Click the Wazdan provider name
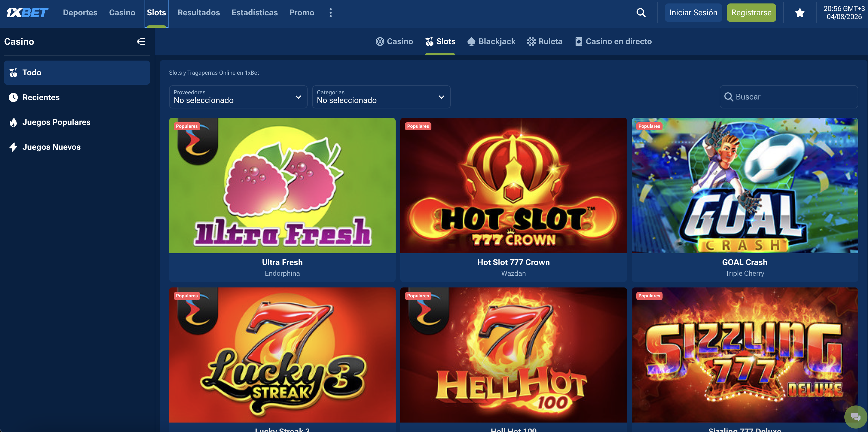Image resolution: width=868 pixels, height=432 pixels. coord(513,273)
